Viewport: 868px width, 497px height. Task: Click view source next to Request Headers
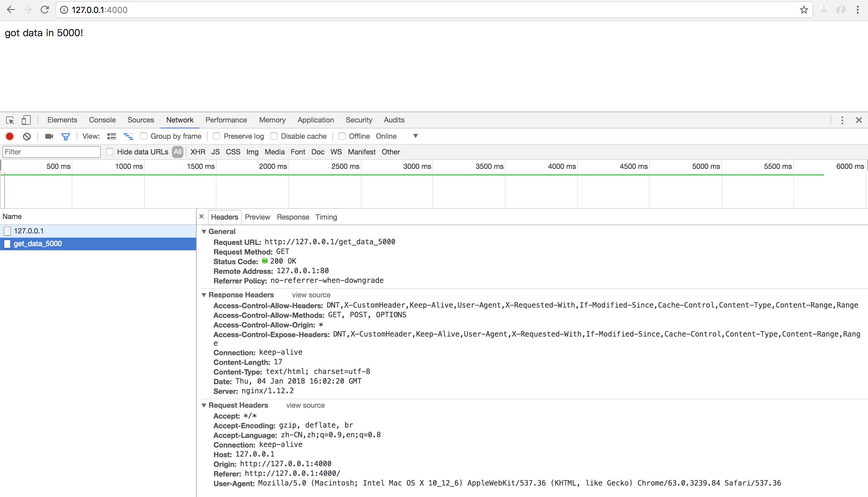(x=305, y=406)
